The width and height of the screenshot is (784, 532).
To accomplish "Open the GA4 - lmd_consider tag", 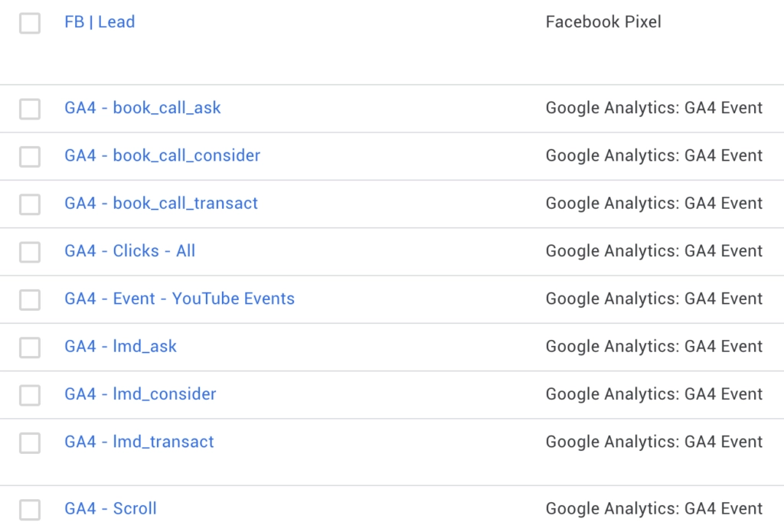I will click(x=139, y=393).
